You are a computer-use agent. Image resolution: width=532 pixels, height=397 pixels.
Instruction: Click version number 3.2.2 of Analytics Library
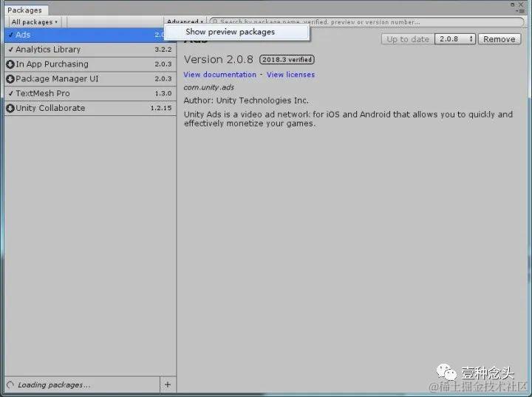(163, 50)
